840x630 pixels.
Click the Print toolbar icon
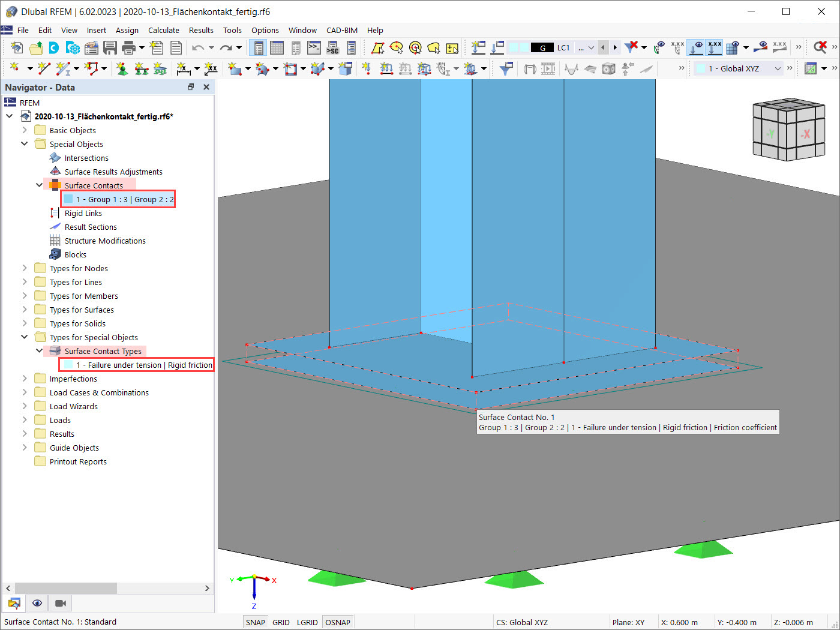click(128, 47)
